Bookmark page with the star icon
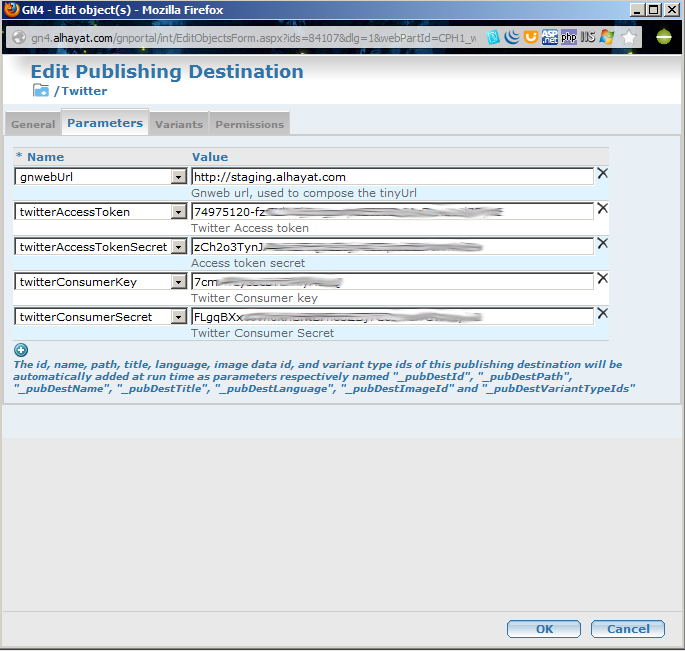 [x=629, y=38]
